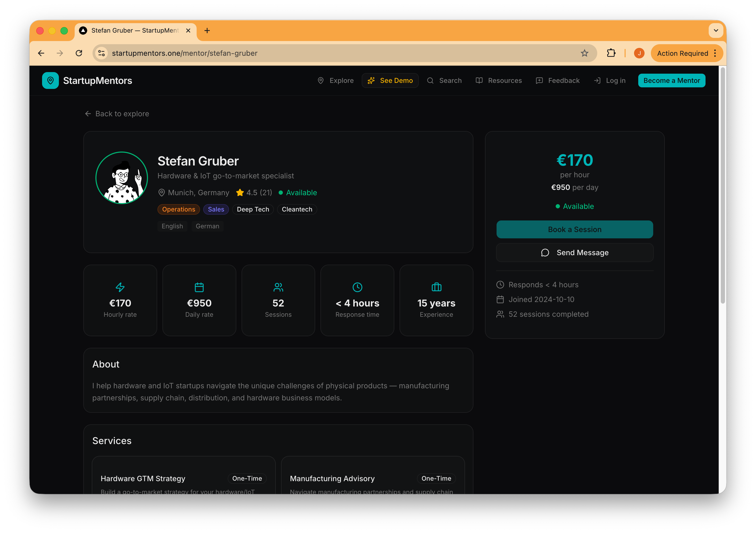Screen dimensions: 756x533
Task: Expand the tab search dropdown arrow
Action: tap(716, 31)
